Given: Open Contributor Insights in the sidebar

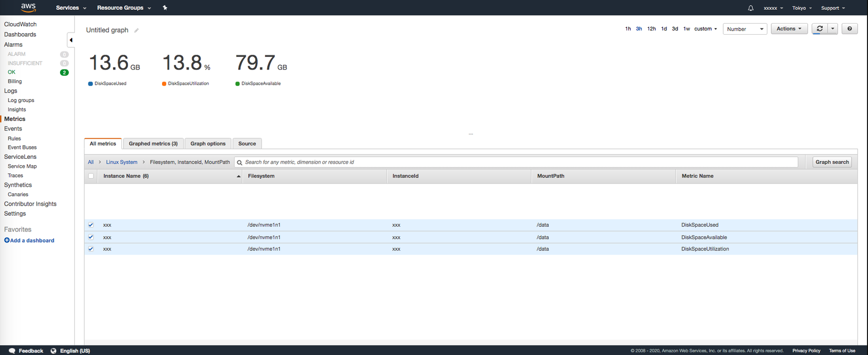Looking at the screenshot, I should coord(30,204).
